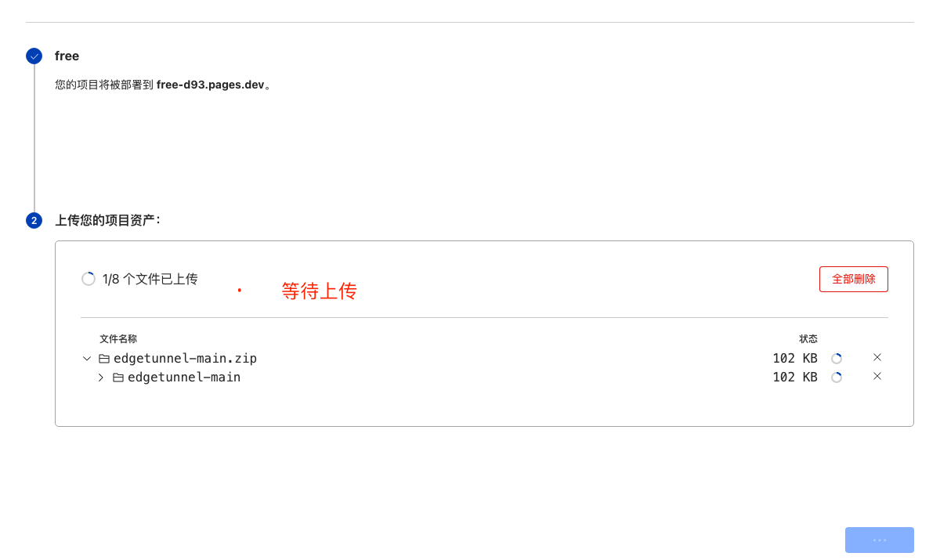The height and width of the screenshot is (560, 940).
Task: Click the spinner next to 1/8 个文件已上传
Action: tap(89, 279)
